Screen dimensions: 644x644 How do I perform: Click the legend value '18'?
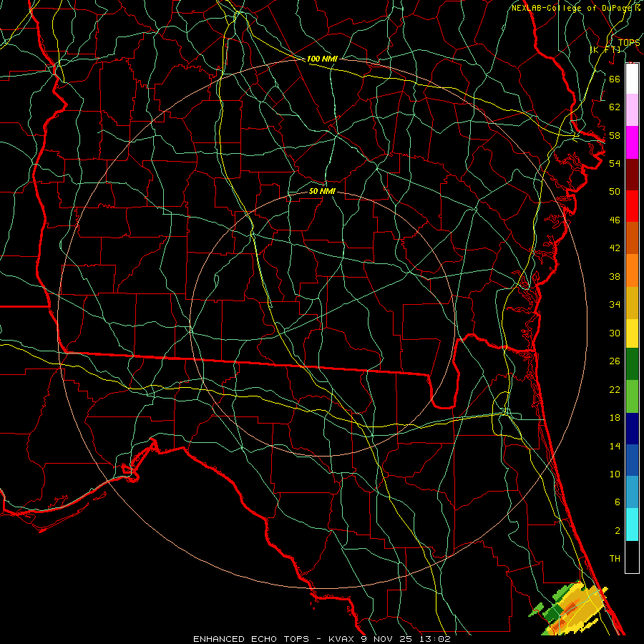[x=615, y=418]
